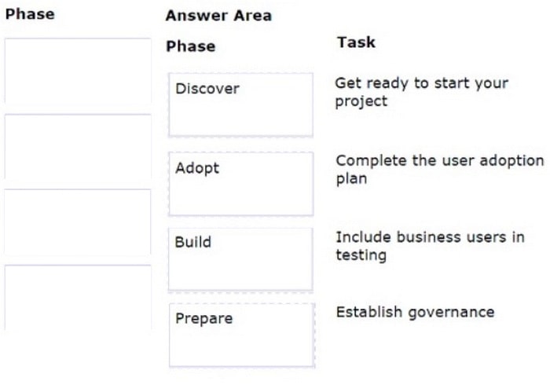Click the 'Get ready to start your project' task
This screenshot has width=550, height=392.
pyautogui.click(x=422, y=92)
